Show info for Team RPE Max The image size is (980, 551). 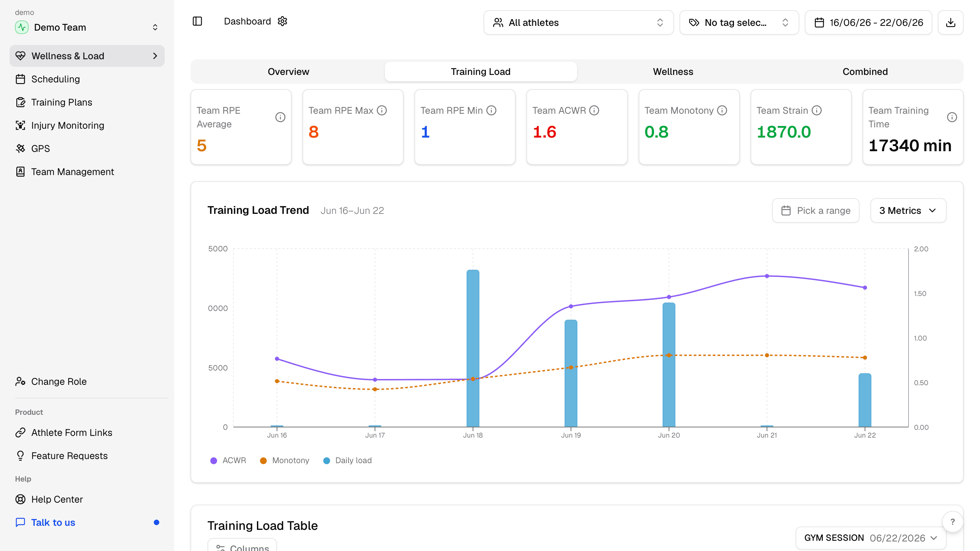(x=381, y=110)
